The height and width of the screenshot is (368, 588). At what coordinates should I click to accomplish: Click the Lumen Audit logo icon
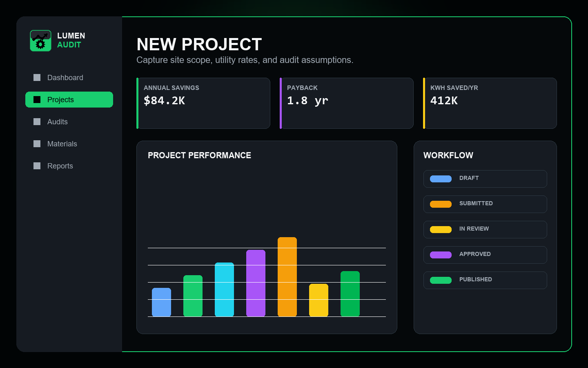click(x=40, y=40)
